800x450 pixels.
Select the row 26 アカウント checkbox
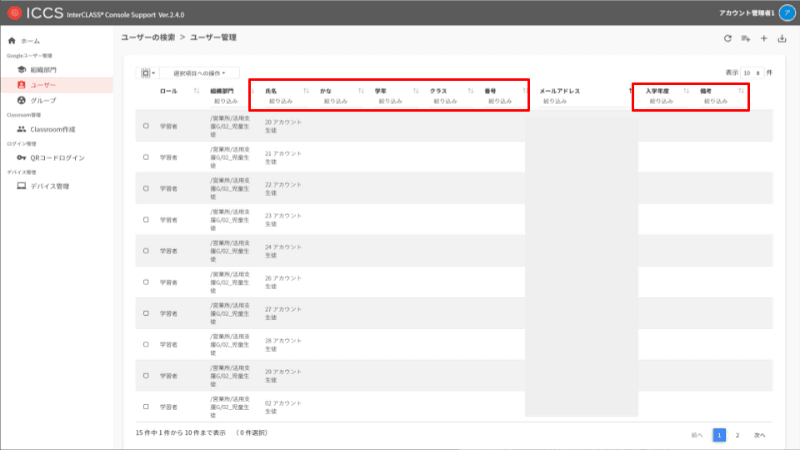coord(146,282)
